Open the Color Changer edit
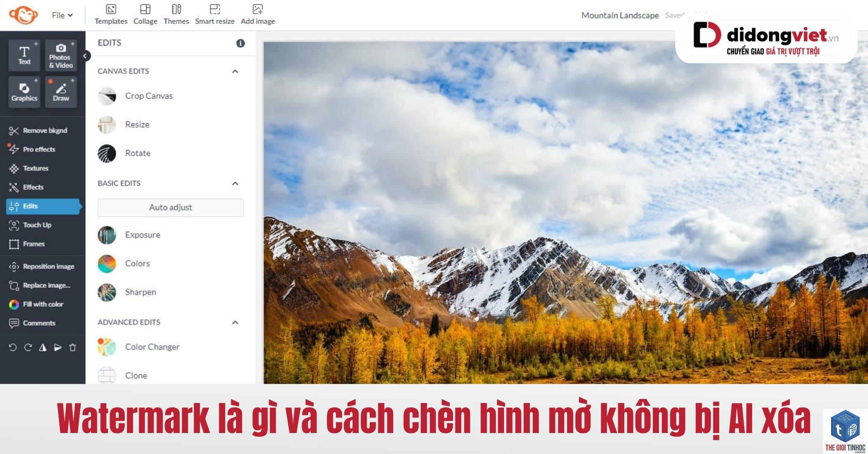The height and width of the screenshot is (454, 868). click(x=139, y=347)
